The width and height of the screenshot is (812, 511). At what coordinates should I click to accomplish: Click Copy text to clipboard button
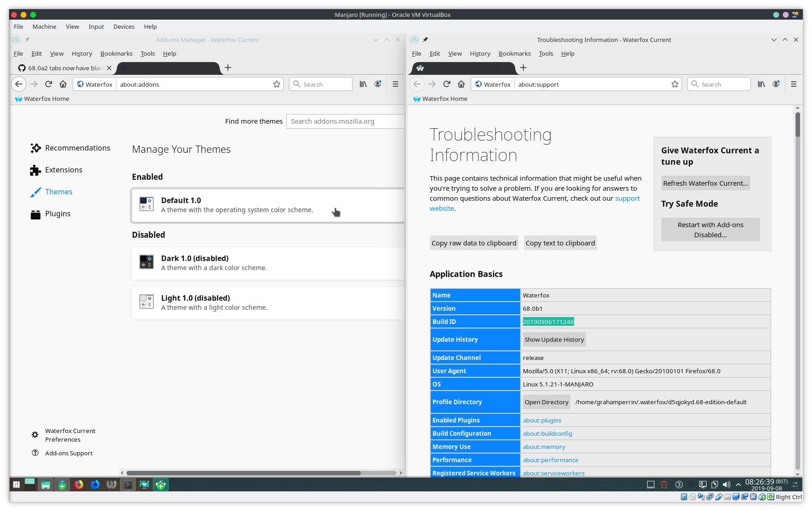point(560,243)
